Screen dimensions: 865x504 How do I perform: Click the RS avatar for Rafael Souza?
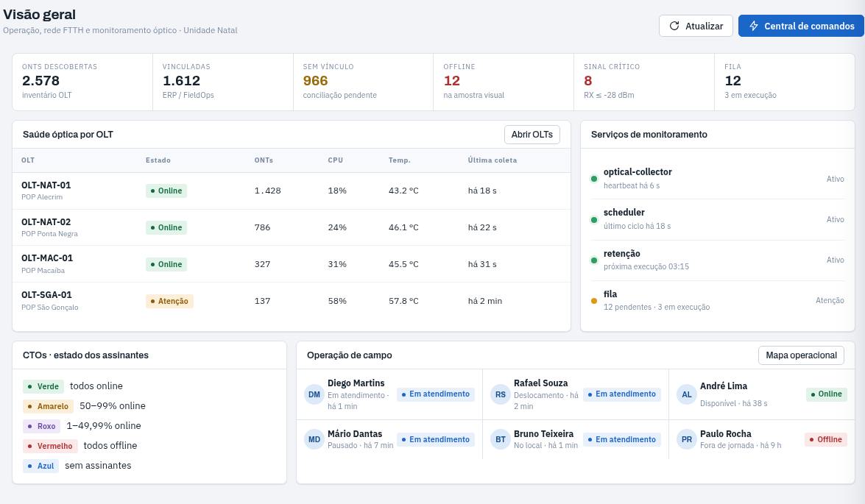[x=501, y=394]
